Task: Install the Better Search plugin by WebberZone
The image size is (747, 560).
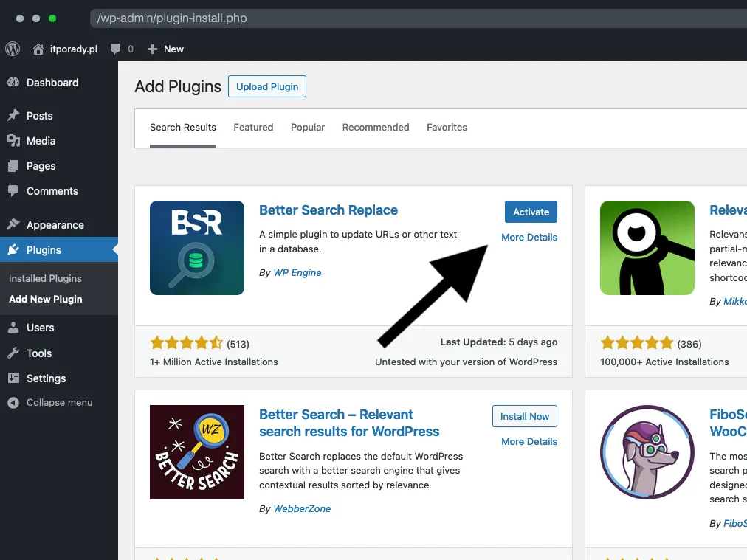Action: click(524, 416)
